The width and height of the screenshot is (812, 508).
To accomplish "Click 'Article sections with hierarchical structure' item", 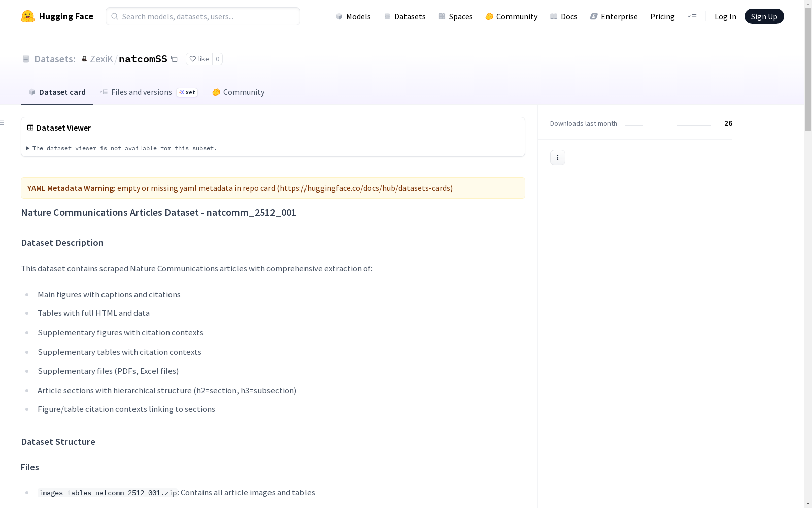I will (x=167, y=390).
